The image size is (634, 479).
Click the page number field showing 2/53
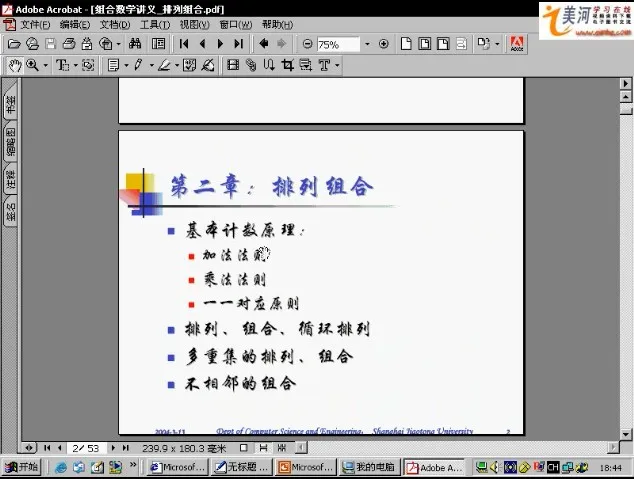[86, 448]
